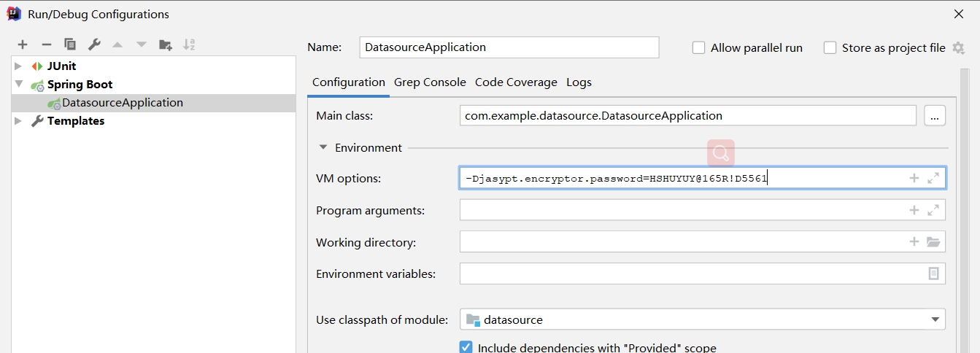Viewport: 980px width, 353px height.
Task: Collapse the Environment section
Action: (323, 147)
